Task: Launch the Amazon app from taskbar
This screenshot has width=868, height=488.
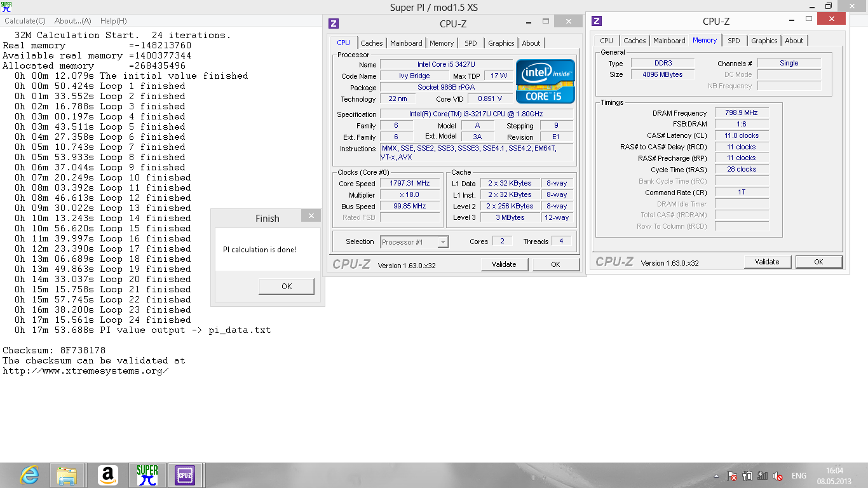Action: [x=108, y=475]
